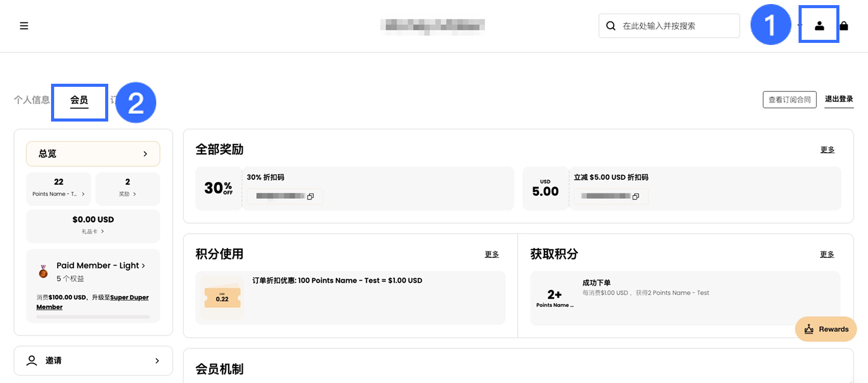Open Paid Member - Light details
The image size is (868, 383).
click(101, 266)
